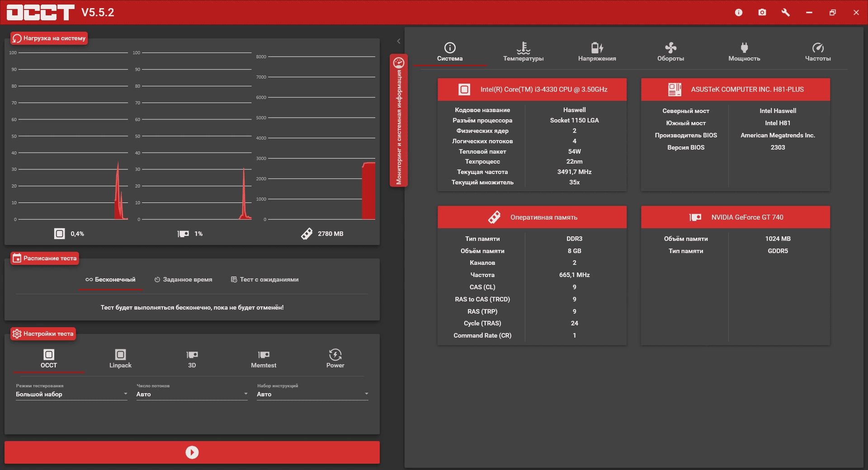The width and height of the screenshot is (868, 470).
Task: Open the Температуры tab
Action: [524, 52]
